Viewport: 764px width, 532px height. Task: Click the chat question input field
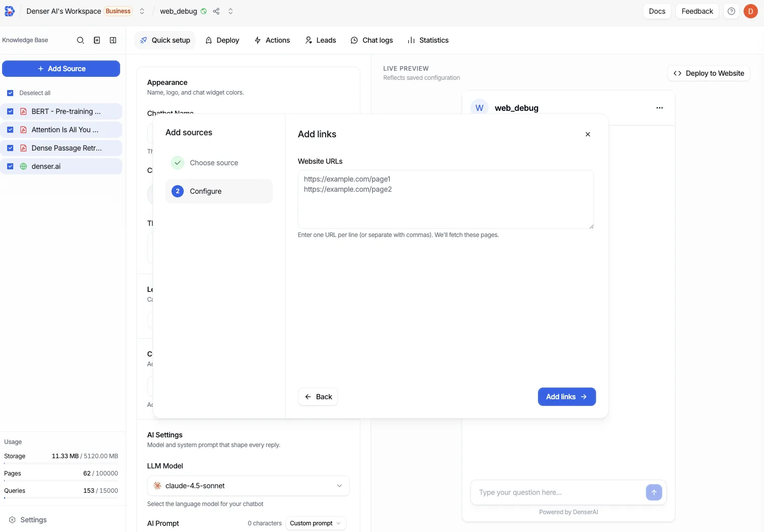point(560,492)
